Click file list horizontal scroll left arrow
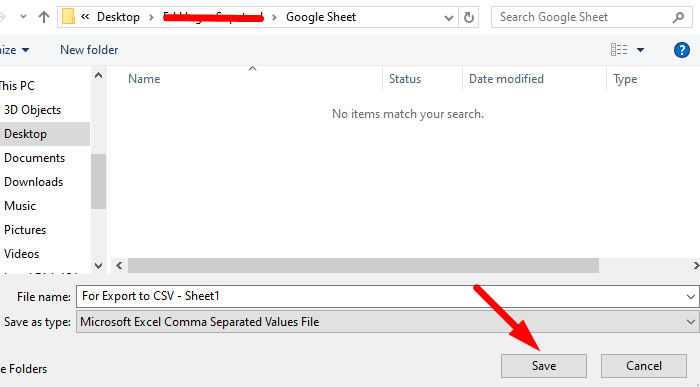Viewport: 700px width, 387px height. point(119,266)
